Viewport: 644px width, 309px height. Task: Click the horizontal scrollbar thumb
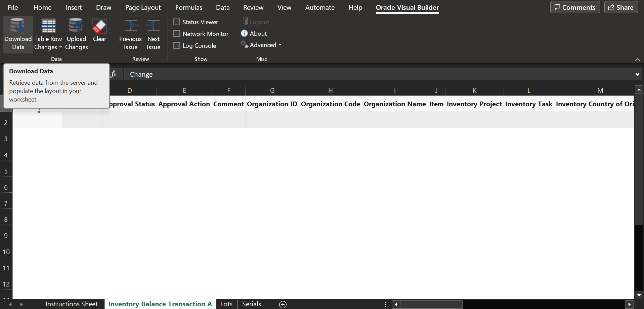431,304
